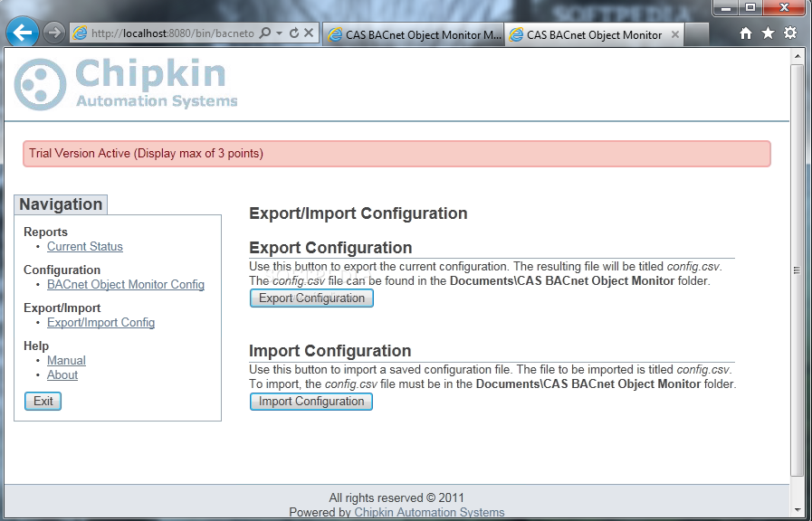Open the address bar dropdown arrow
Image resolution: width=812 pixels, height=521 pixels.
pyautogui.click(x=279, y=33)
